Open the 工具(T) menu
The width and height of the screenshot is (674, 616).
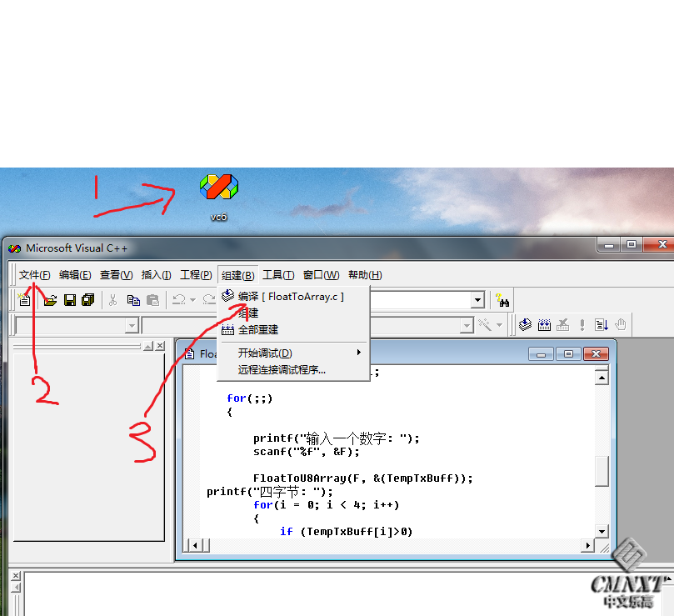tap(278, 275)
